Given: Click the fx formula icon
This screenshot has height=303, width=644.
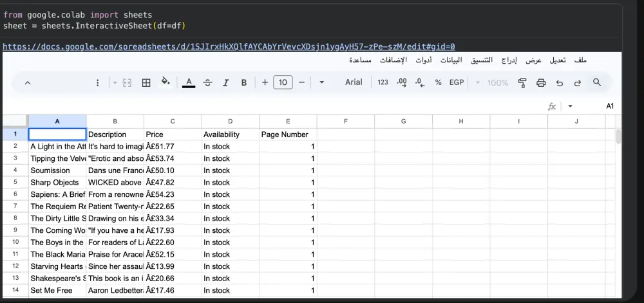Looking at the screenshot, I should (552, 106).
